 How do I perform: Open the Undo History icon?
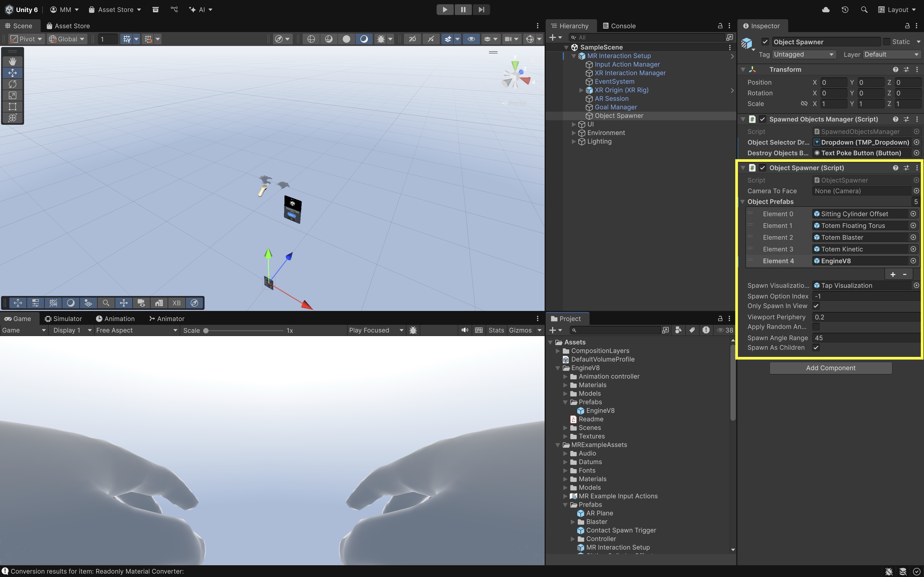coord(845,10)
